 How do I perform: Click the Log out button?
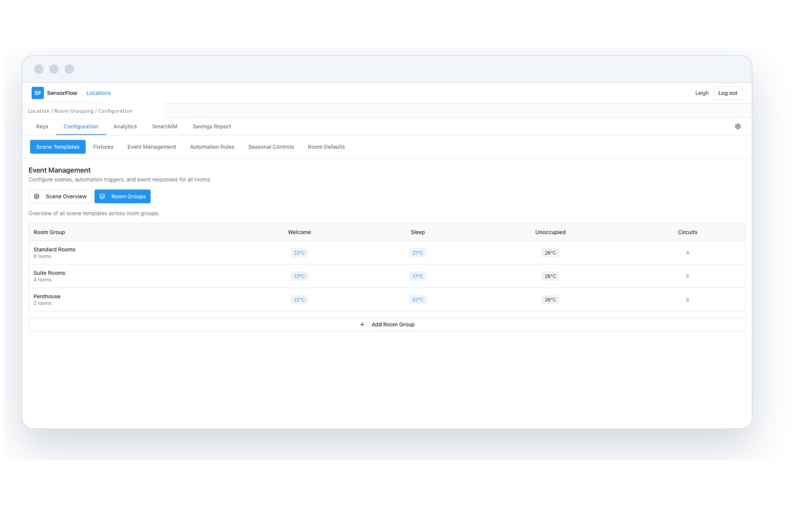tap(727, 93)
